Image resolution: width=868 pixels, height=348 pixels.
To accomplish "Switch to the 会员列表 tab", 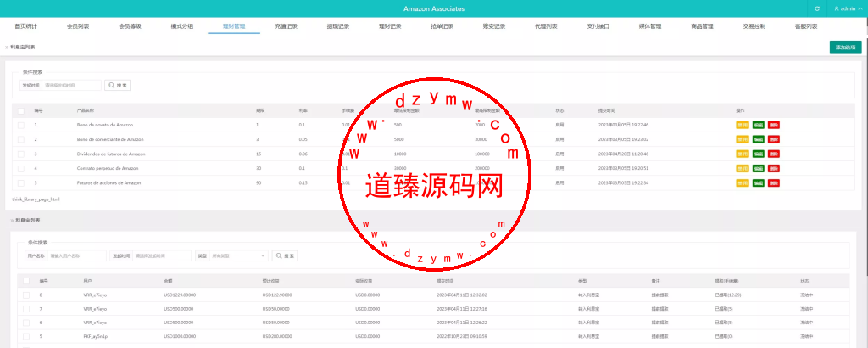I will tap(78, 26).
